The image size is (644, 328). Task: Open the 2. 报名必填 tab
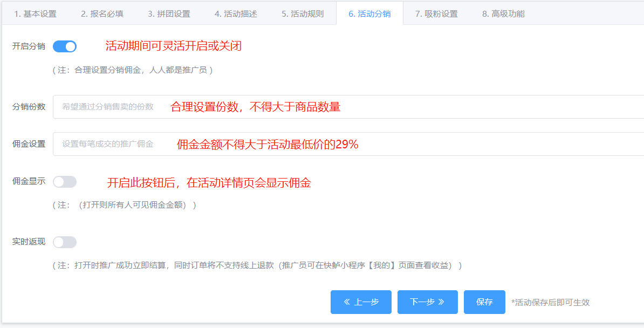click(x=102, y=14)
